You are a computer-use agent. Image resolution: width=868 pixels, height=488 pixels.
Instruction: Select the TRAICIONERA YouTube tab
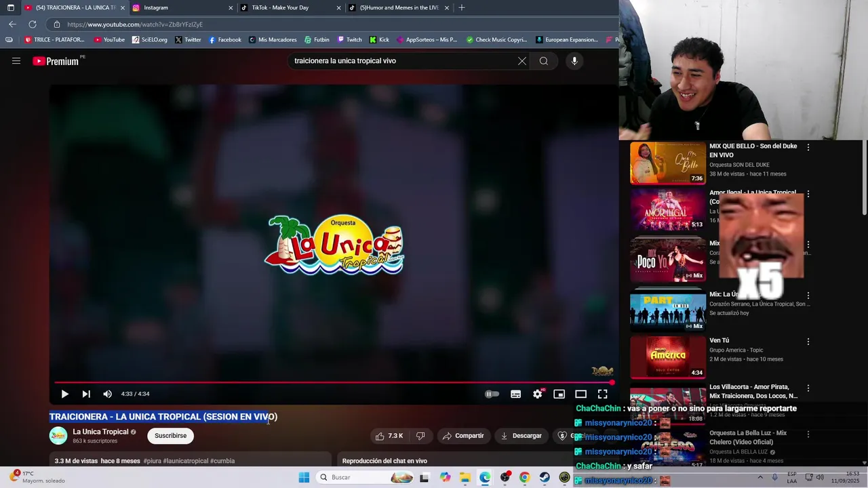[75, 7]
